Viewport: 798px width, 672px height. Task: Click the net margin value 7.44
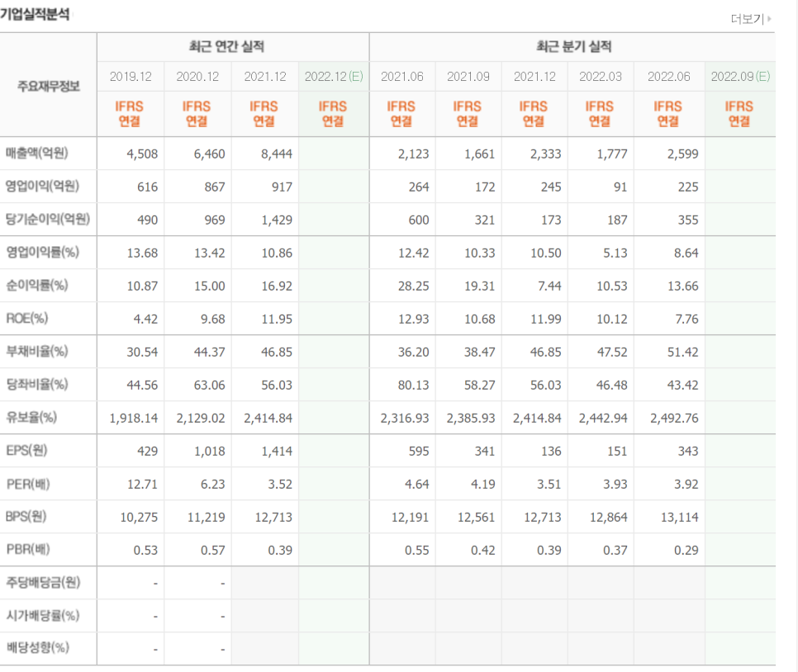click(x=549, y=286)
